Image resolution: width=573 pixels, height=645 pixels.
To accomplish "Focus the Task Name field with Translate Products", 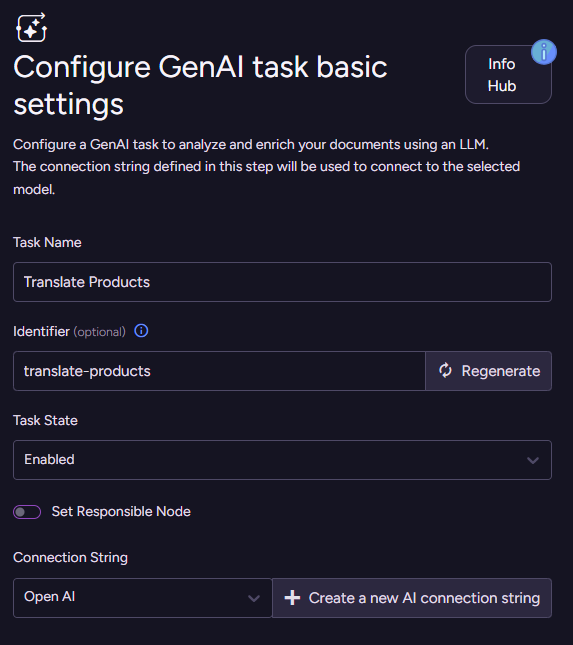I will click(282, 282).
